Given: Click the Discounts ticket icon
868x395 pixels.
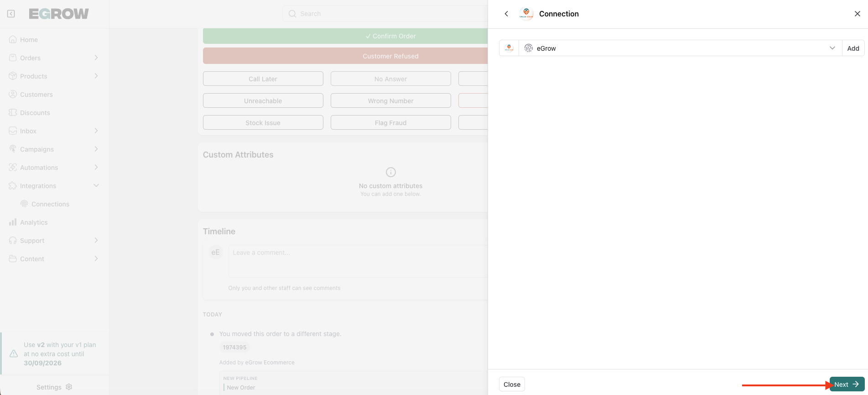Looking at the screenshot, I should pos(13,113).
